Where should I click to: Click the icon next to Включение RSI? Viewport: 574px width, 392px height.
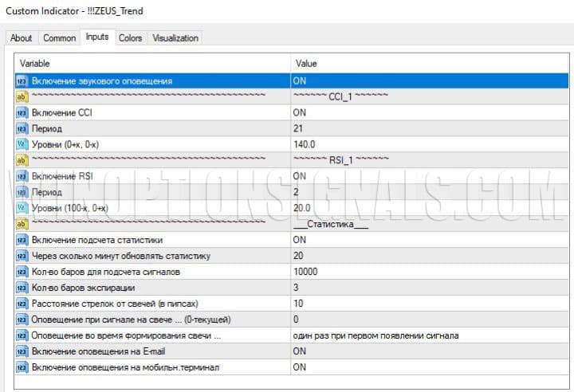[x=22, y=176]
